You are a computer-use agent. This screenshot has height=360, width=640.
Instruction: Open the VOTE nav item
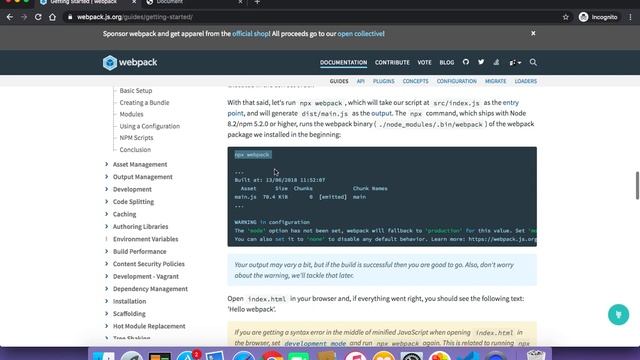coord(424,62)
